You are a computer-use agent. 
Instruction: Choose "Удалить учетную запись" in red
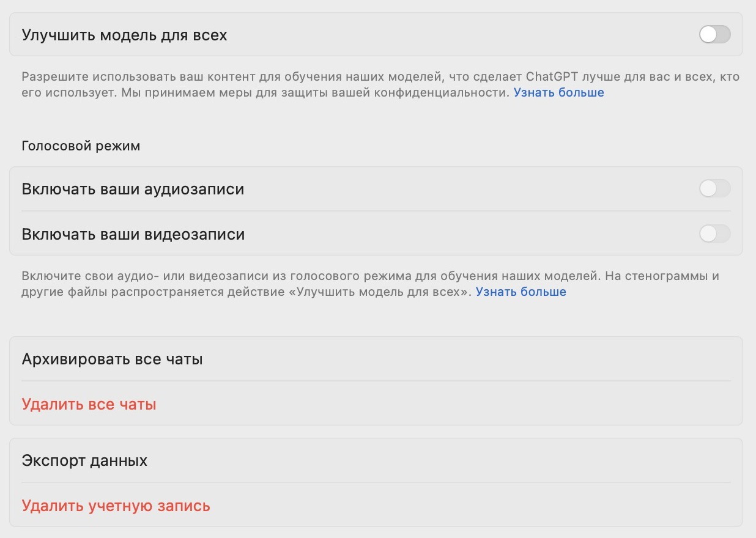(x=116, y=506)
